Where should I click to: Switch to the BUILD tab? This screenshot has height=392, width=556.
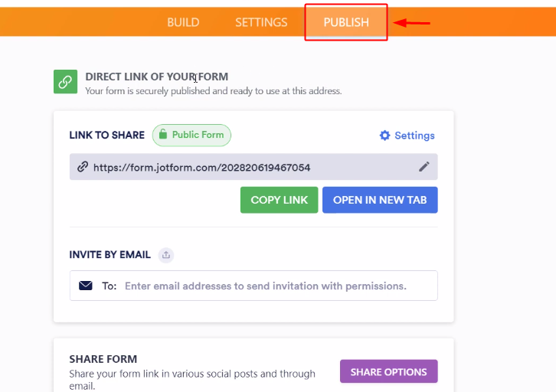pos(183,22)
